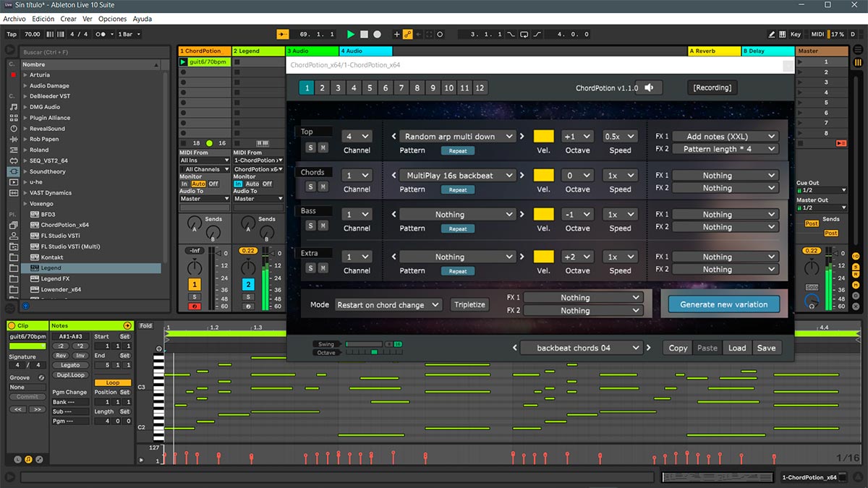Open the Mode dropdown 'Restart on chord change'
868x488 pixels.
tap(388, 305)
